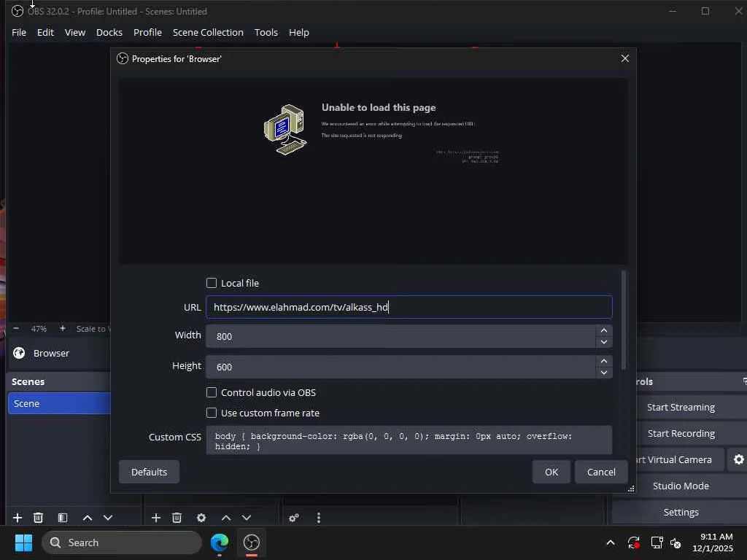This screenshot has width=747, height=560.
Task: Open the Tools menu
Action: tap(266, 32)
